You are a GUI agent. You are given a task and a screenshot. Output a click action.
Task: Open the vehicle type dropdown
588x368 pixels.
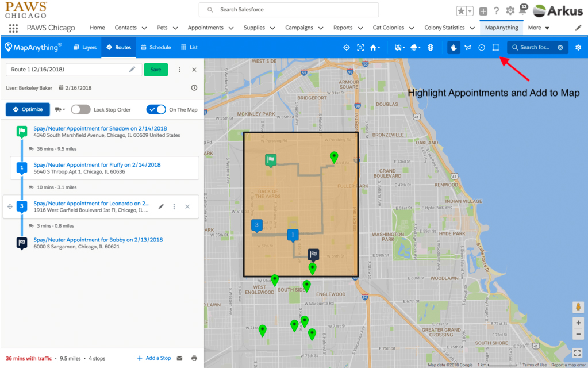(60, 109)
